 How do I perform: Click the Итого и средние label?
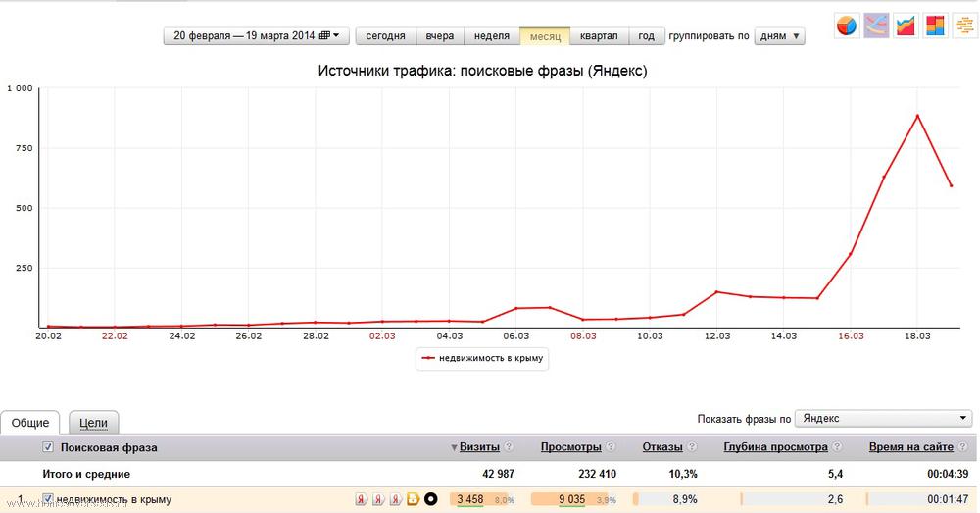pos(86,474)
